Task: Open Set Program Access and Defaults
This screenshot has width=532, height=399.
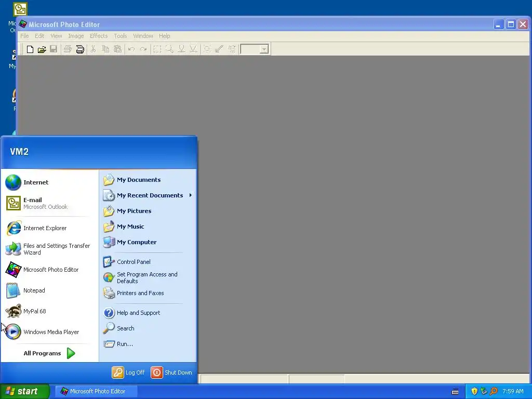Action: coord(148,277)
